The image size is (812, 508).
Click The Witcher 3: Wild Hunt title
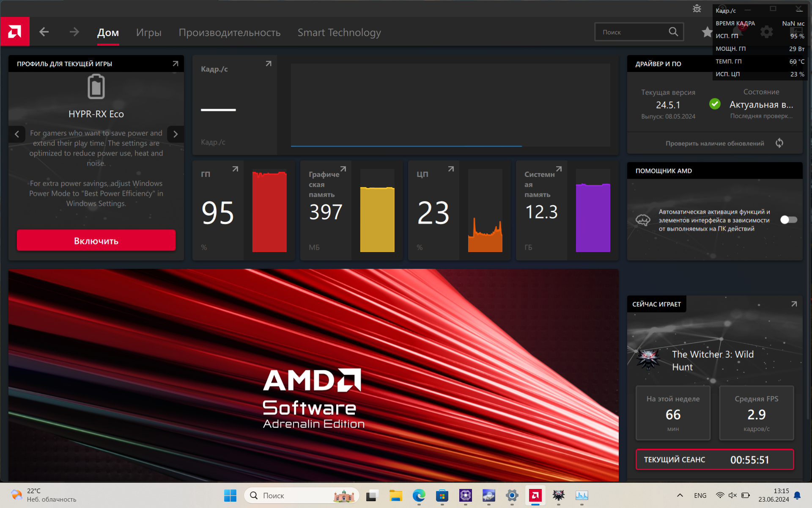713,361
